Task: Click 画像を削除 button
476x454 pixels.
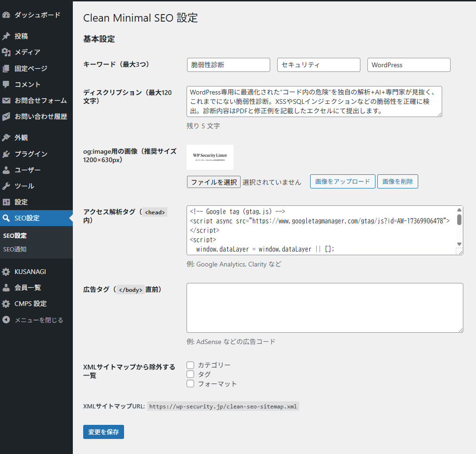Action: 398,181
